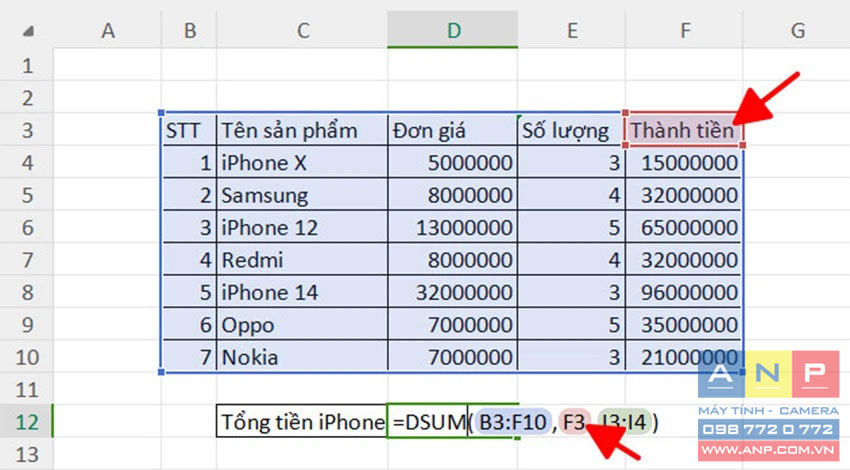The image size is (850, 470).
Task: Select row 2 header
Action: (x=27, y=98)
